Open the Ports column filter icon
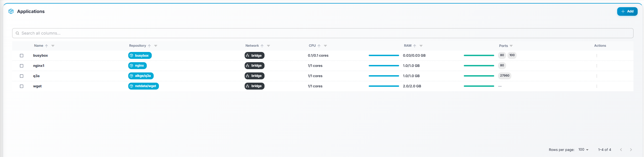Viewport: 644px width, 157px height. coord(511,46)
